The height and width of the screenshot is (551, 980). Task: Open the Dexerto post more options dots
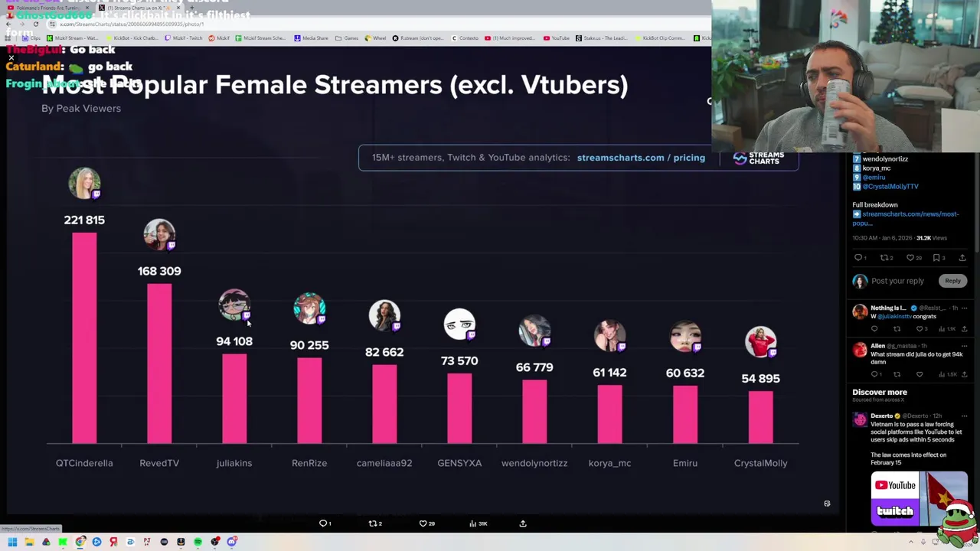(x=964, y=416)
